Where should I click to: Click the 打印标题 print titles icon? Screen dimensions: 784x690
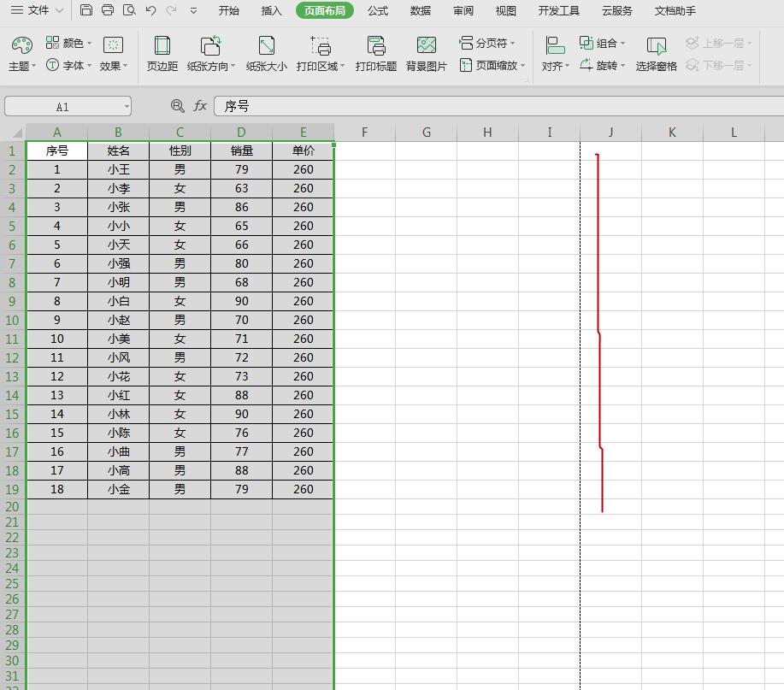click(376, 45)
